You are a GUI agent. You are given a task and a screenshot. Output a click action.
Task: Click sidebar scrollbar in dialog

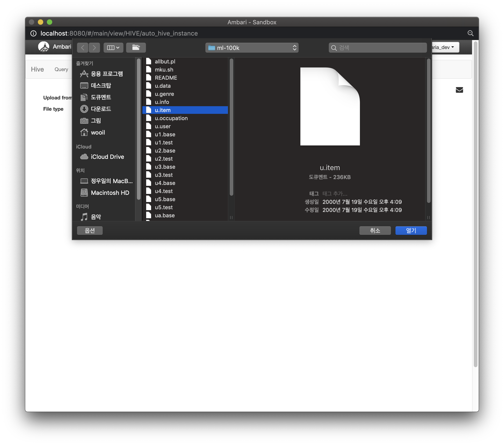[138, 129]
